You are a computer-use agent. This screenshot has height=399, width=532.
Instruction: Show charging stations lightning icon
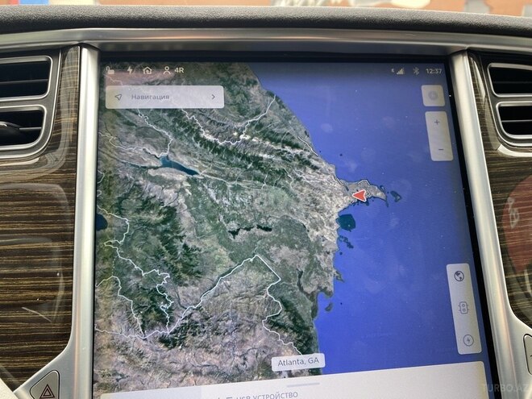(x=468, y=340)
